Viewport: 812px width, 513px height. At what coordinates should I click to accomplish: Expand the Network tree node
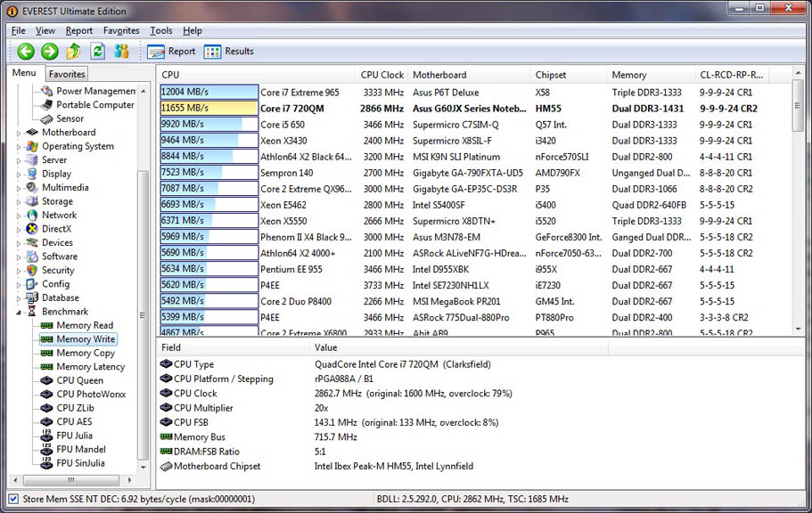[x=19, y=216]
